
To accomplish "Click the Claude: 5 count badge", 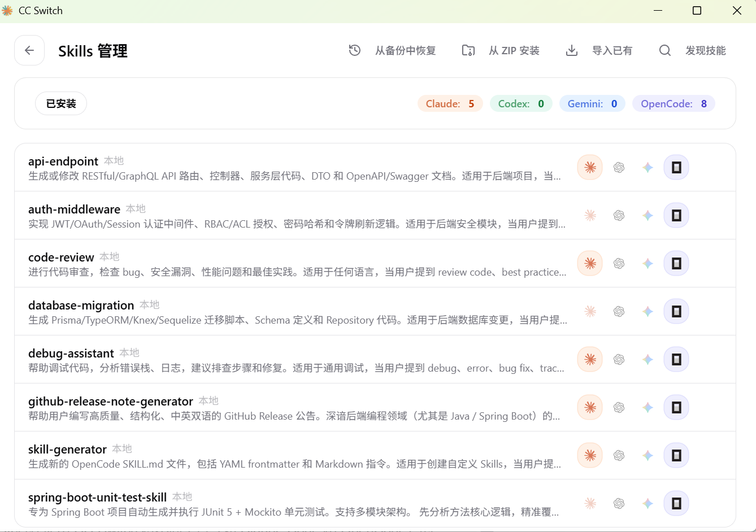I will click(x=450, y=103).
